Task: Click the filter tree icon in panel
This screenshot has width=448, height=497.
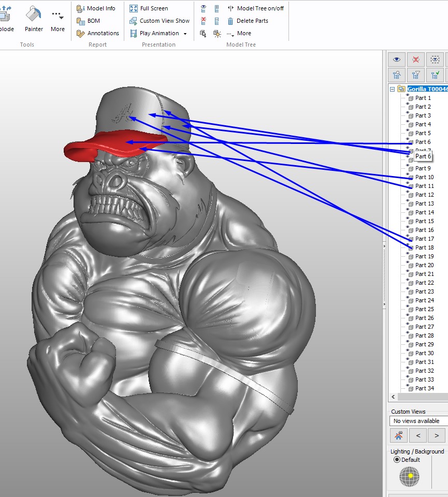Action: click(x=416, y=75)
